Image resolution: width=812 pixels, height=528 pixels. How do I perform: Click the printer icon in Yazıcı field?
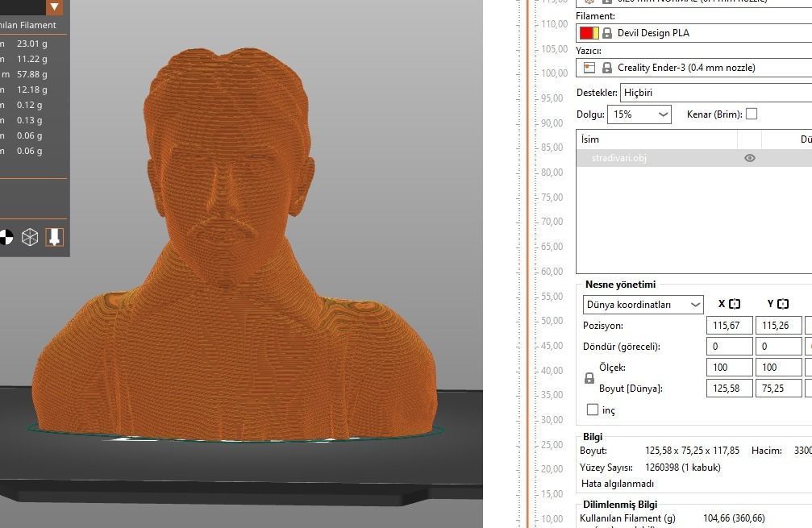coord(589,67)
